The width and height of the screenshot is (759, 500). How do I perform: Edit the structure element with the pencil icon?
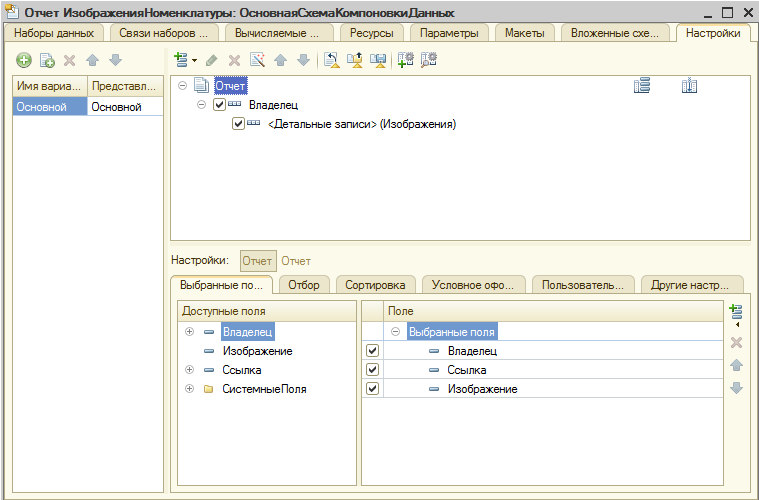point(212,60)
